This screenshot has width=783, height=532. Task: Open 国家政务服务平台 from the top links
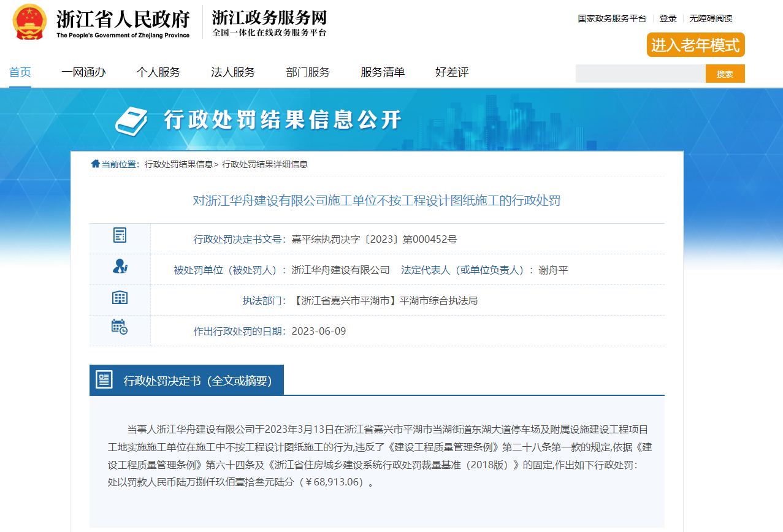click(611, 18)
